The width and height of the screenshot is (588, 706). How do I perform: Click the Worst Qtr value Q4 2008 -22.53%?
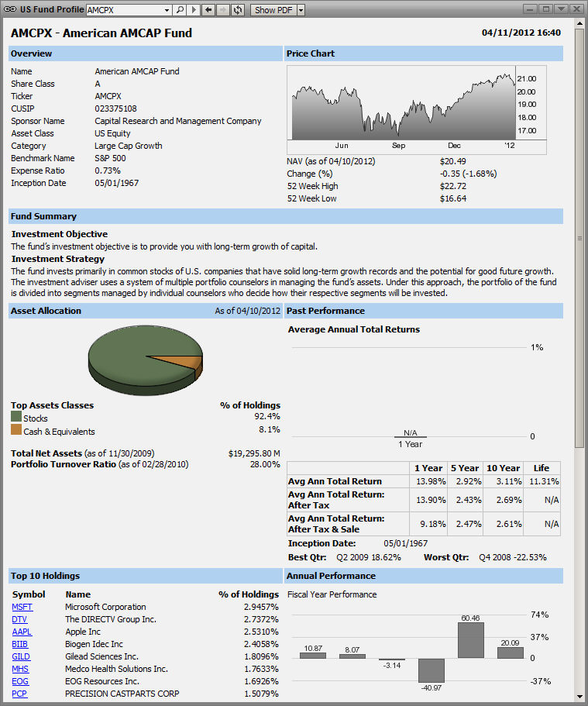point(513,557)
